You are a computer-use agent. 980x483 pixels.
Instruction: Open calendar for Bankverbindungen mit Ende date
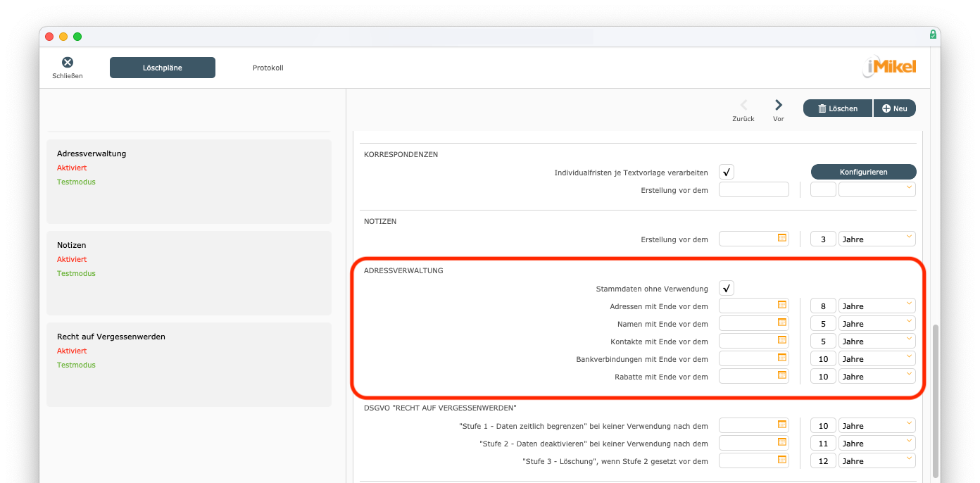[x=781, y=358]
